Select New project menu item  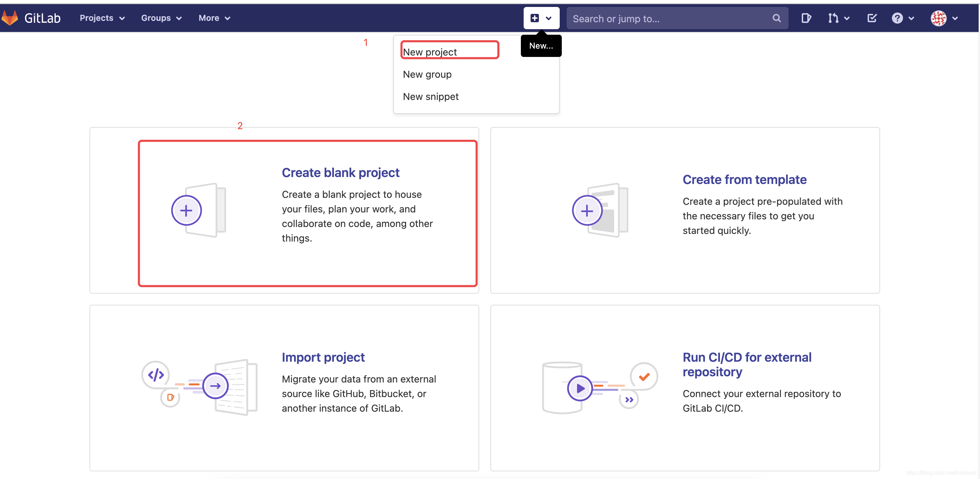[430, 52]
